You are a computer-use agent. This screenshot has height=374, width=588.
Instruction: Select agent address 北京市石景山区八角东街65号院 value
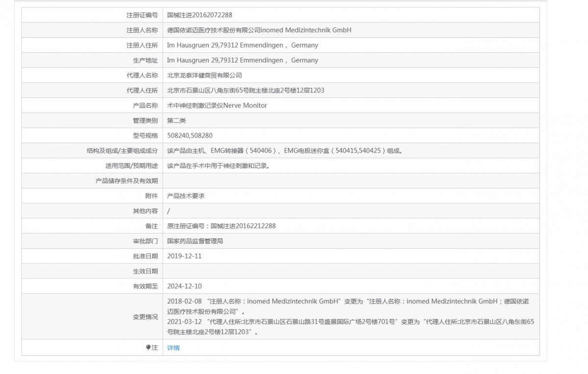(245, 91)
